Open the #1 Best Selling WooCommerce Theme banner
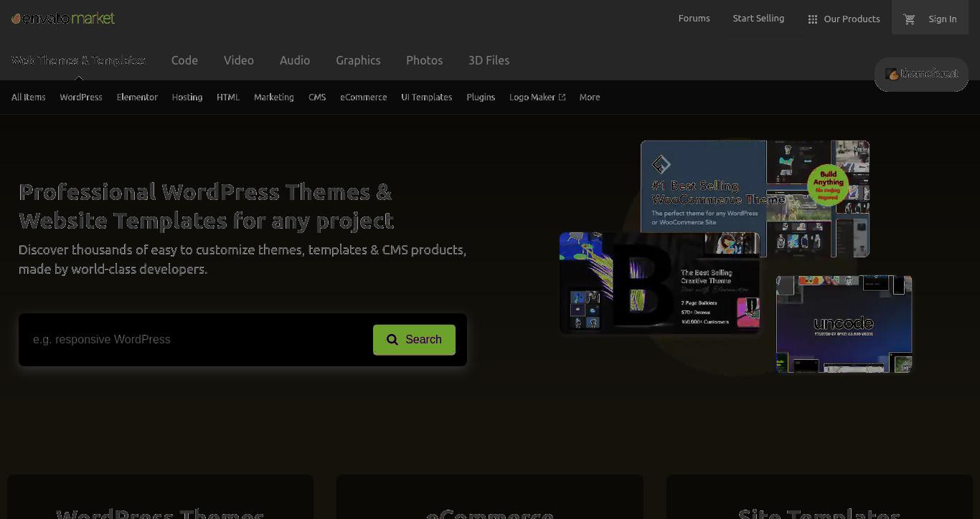The image size is (980, 519). (755, 199)
